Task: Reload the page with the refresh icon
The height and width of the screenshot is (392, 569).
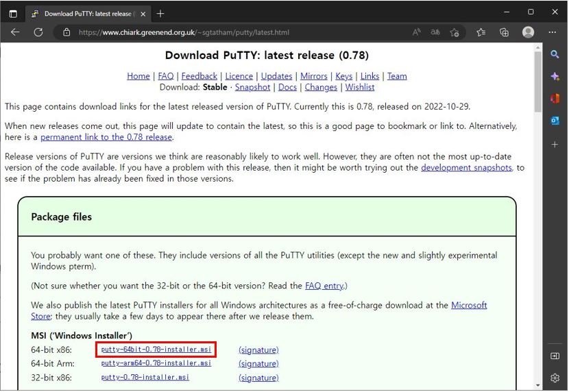Action: pyautogui.click(x=38, y=32)
